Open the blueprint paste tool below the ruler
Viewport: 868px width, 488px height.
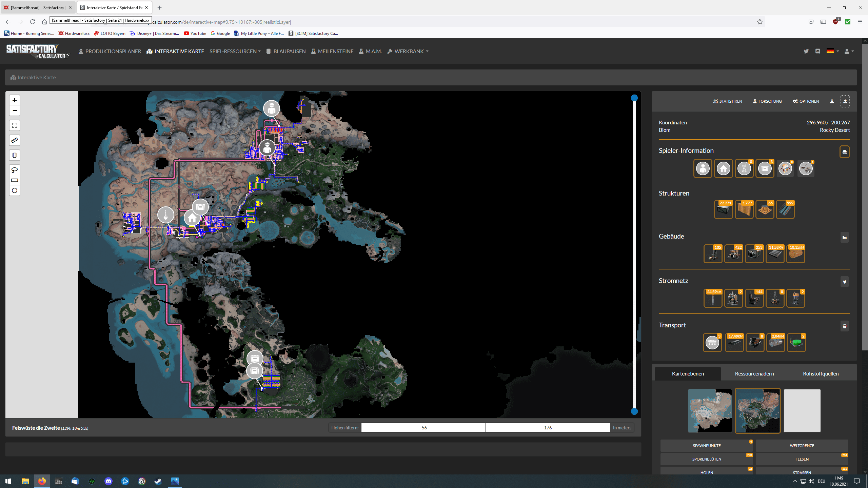[x=15, y=155]
